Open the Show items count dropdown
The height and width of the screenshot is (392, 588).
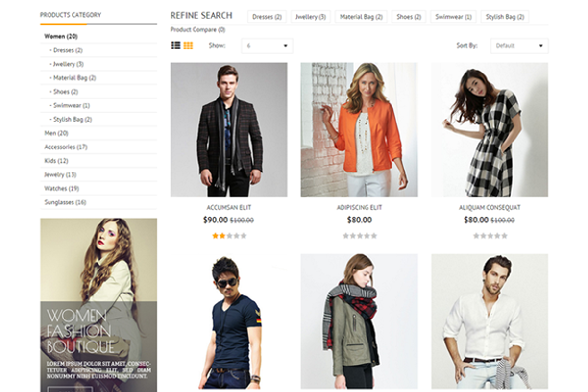pos(267,46)
